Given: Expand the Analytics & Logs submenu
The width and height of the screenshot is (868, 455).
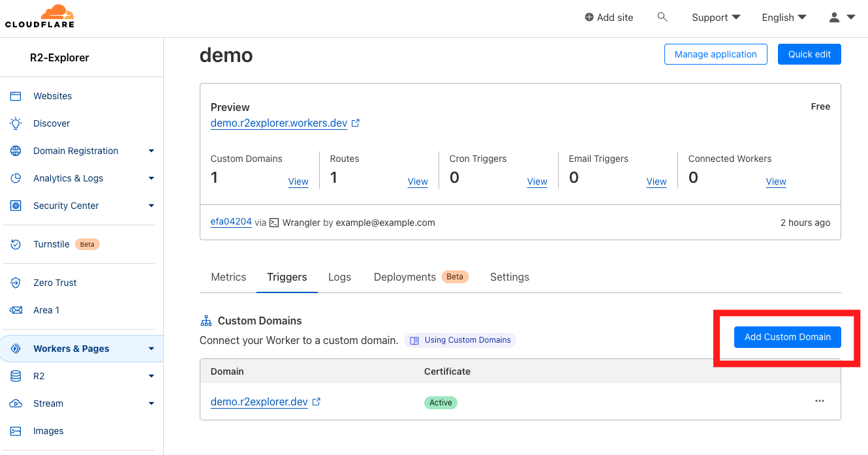Looking at the screenshot, I should (151, 178).
